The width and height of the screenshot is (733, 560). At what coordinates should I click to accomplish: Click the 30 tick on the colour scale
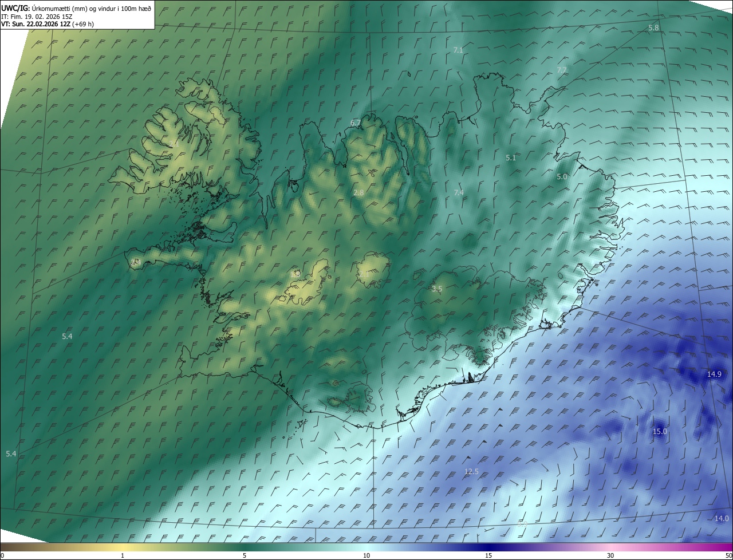tap(610, 555)
